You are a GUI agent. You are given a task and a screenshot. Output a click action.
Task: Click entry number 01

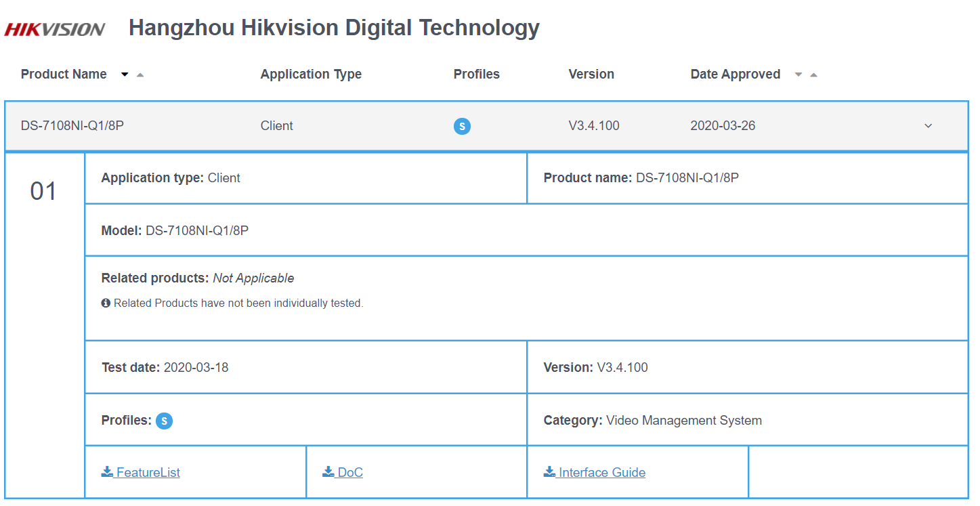coord(43,192)
